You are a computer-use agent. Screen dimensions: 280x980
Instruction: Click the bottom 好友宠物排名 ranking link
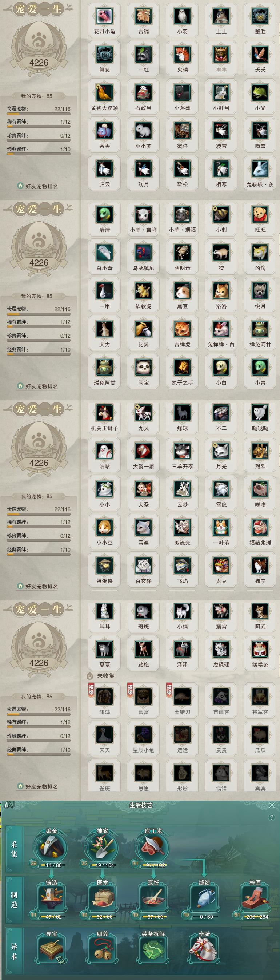38,786
